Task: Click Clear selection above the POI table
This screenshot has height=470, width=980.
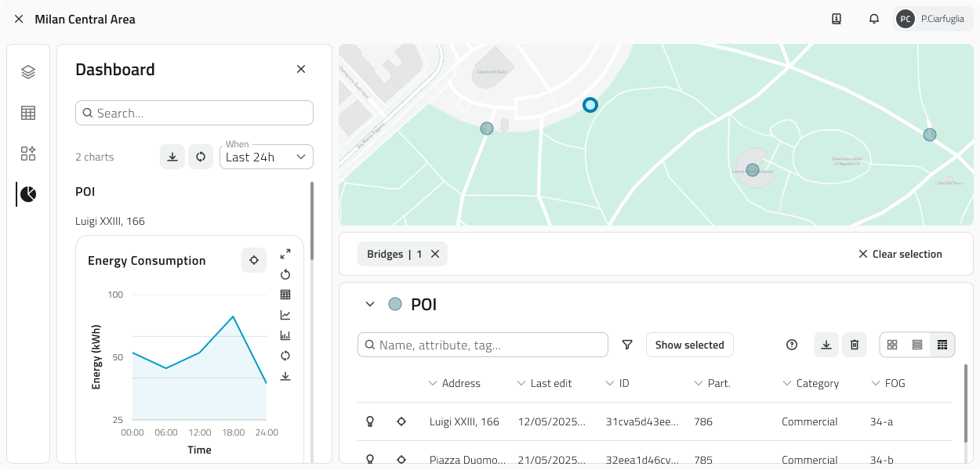Action: tap(900, 254)
